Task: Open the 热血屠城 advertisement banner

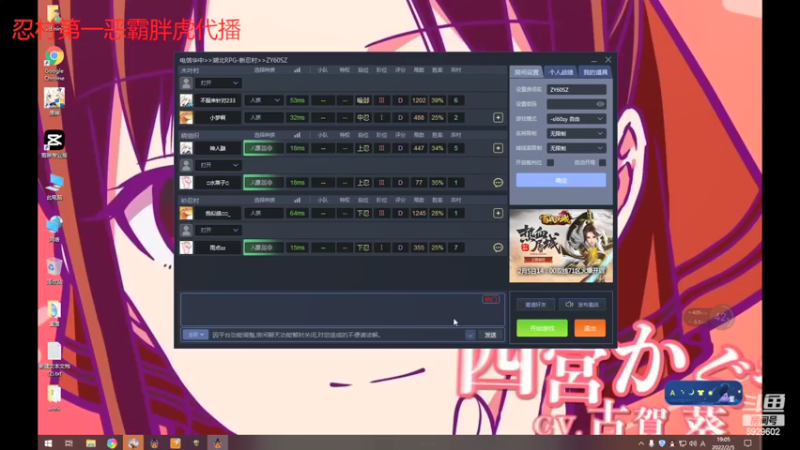Action: pos(561,246)
